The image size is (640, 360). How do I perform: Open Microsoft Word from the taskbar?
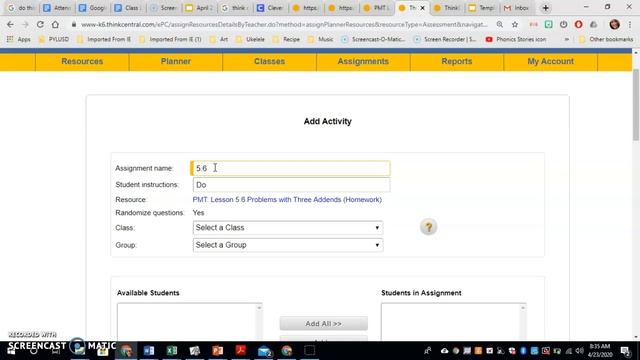149,351
